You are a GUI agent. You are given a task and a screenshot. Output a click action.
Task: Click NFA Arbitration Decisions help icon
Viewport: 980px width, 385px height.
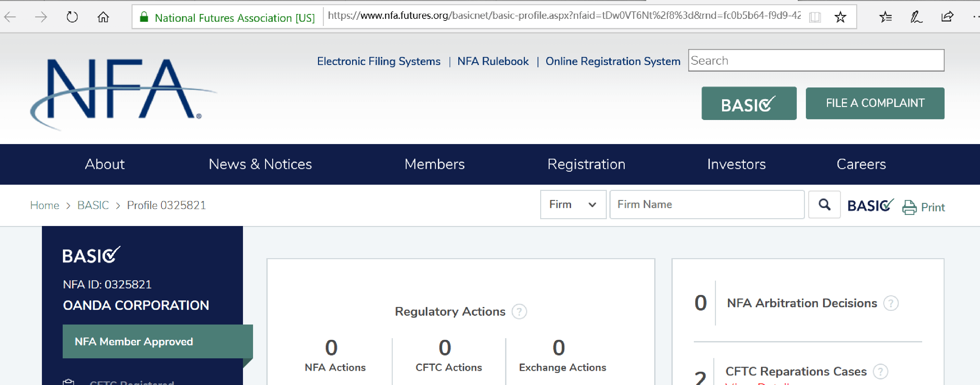pyautogui.click(x=891, y=303)
